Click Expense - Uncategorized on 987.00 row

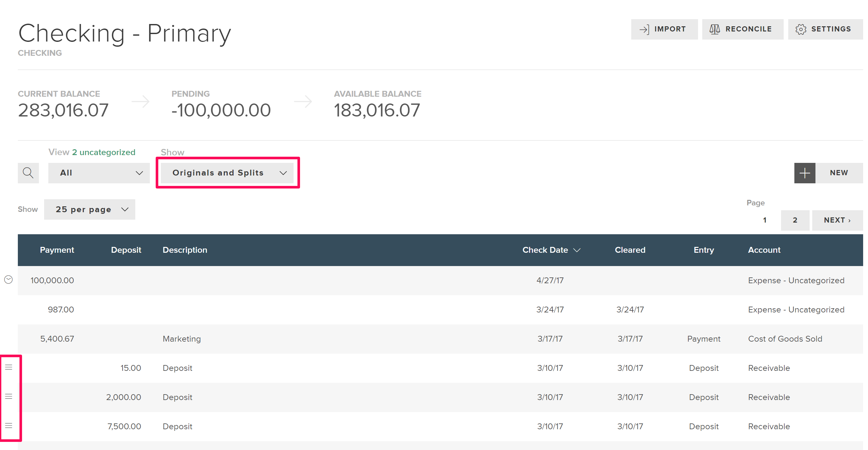(796, 310)
